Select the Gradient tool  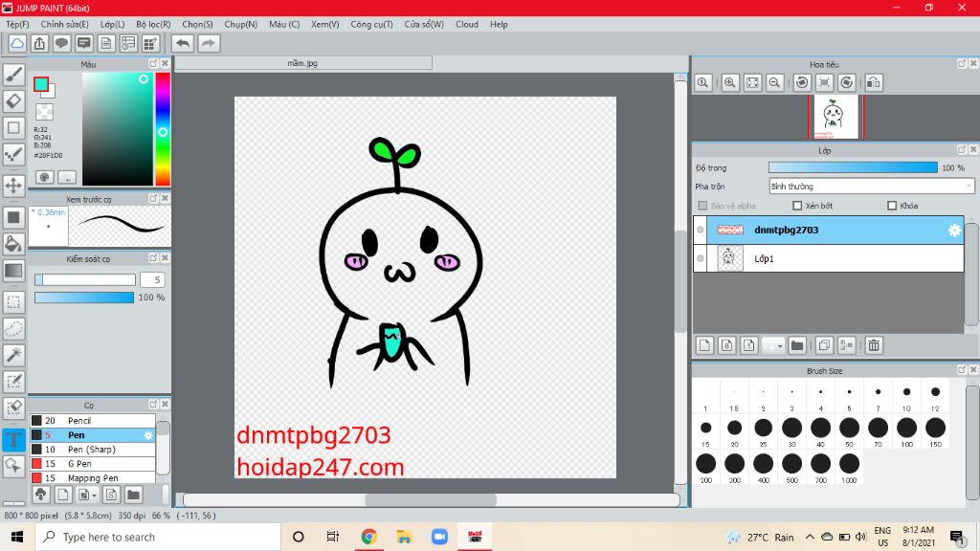[x=13, y=271]
